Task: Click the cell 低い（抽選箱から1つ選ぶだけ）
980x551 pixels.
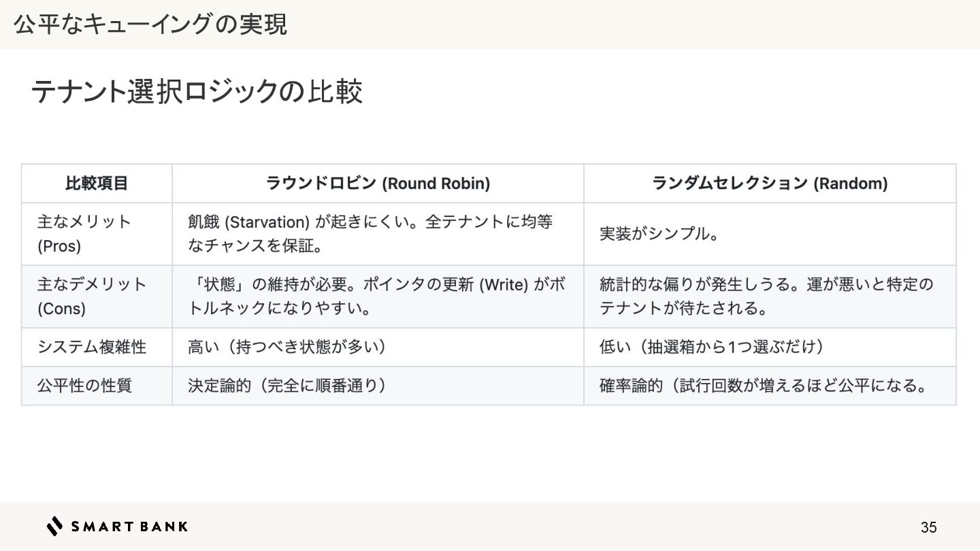Action: point(770,347)
